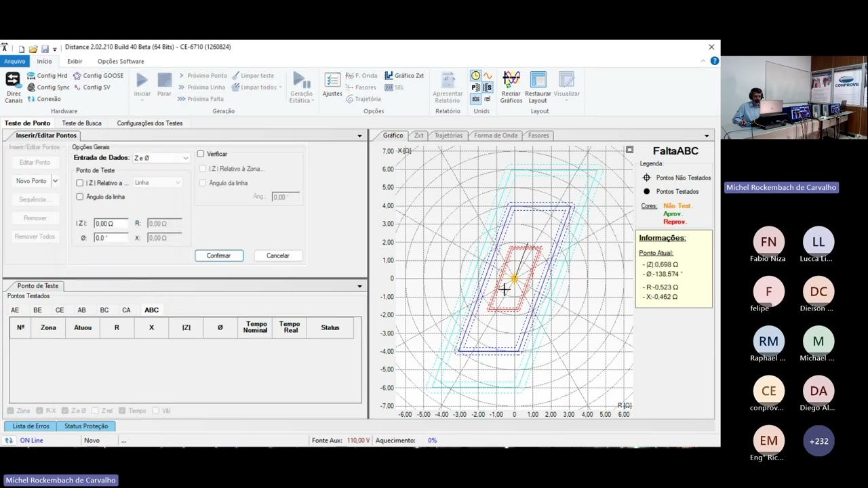The width and height of the screenshot is (868, 488).
Task: Check Angulo da linha under Ponto de Teste
Action: (x=80, y=197)
